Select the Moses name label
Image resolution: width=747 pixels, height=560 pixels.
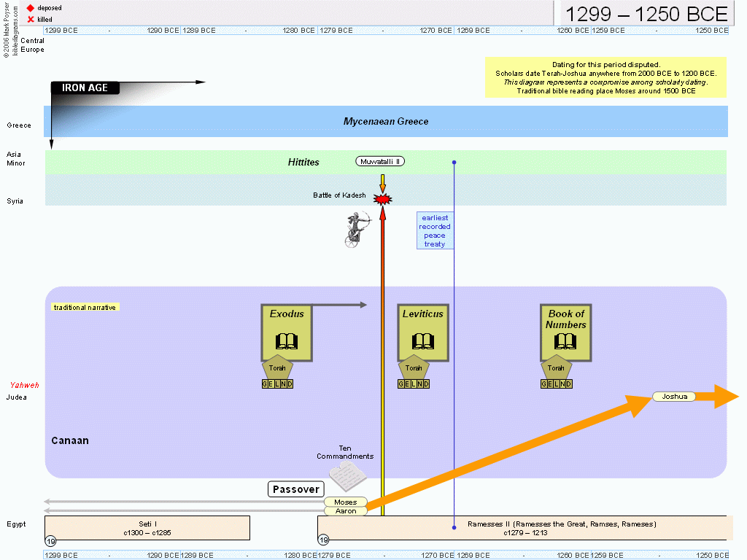[x=345, y=502]
